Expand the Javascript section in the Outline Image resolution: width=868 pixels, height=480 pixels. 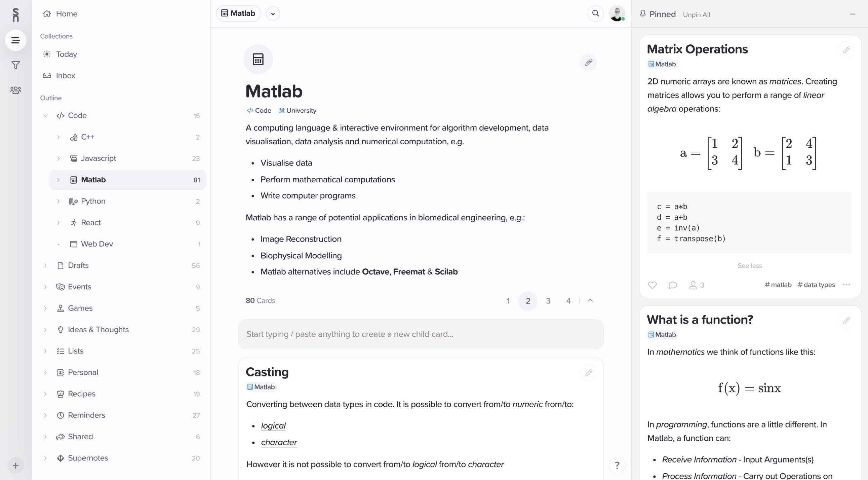pyautogui.click(x=58, y=158)
